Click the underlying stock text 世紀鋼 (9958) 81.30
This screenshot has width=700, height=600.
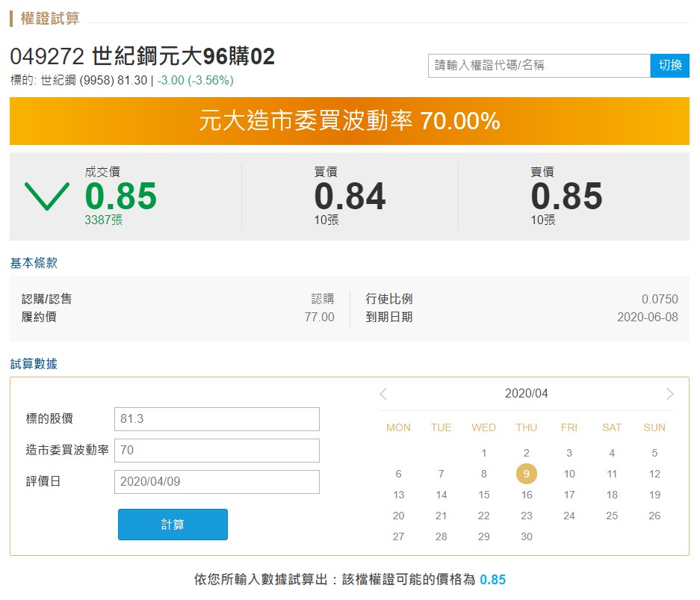coord(93,81)
